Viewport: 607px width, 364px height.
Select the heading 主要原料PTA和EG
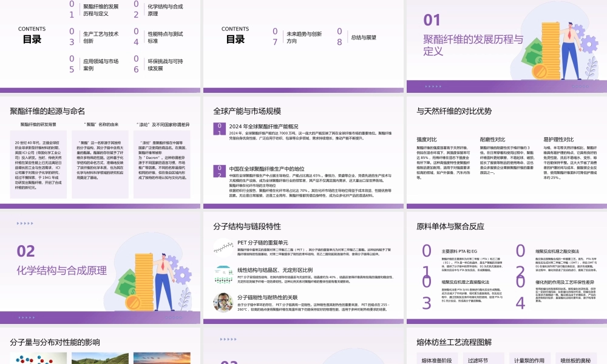pos(459,251)
